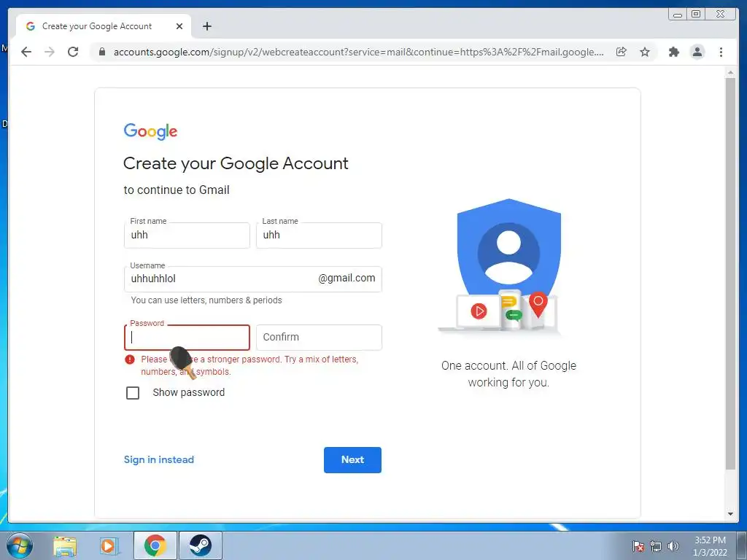747x560 pixels.
Task: Click the Google logo
Action: tap(150, 131)
